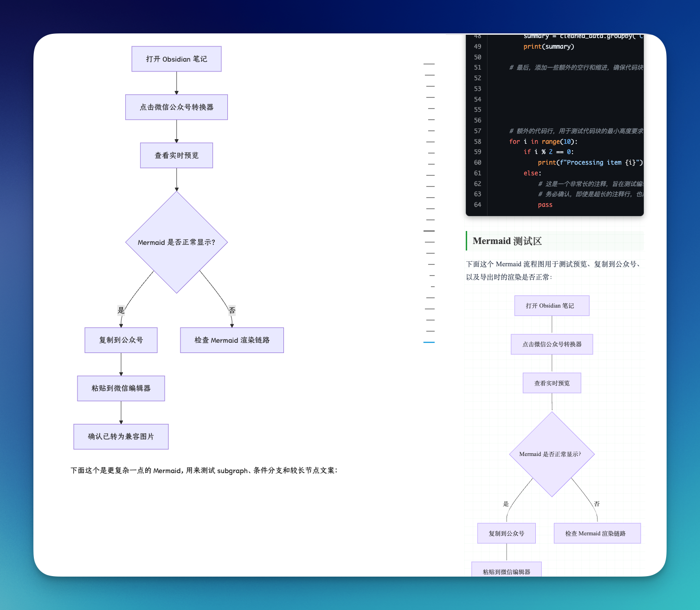Click the if i % 2 == 0: code line

(549, 152)
